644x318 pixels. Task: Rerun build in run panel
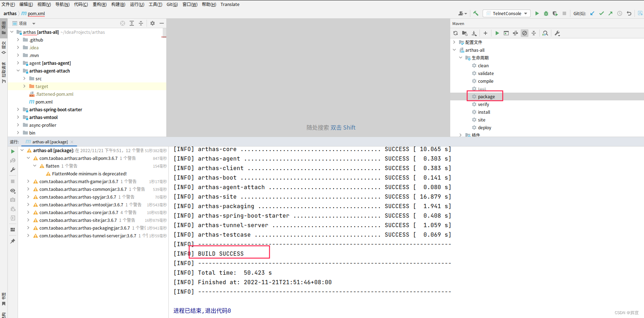pos(13,151)
